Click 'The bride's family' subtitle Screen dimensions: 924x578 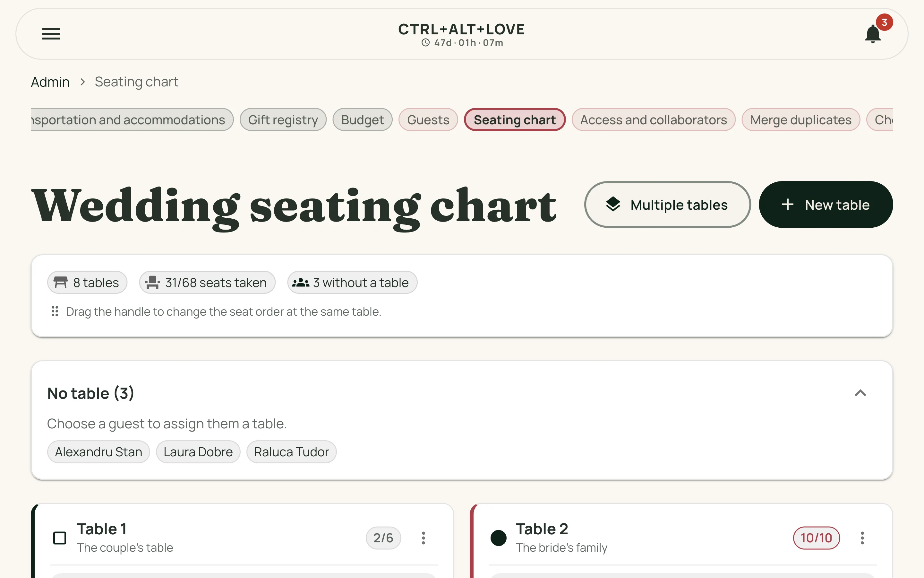coord(561,548)
